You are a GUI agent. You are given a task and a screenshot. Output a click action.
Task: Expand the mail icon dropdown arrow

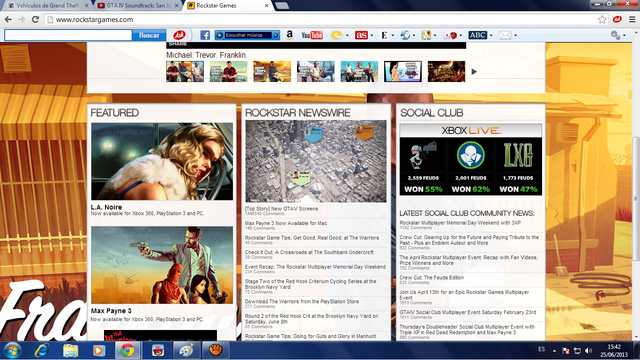click(516, 36)
